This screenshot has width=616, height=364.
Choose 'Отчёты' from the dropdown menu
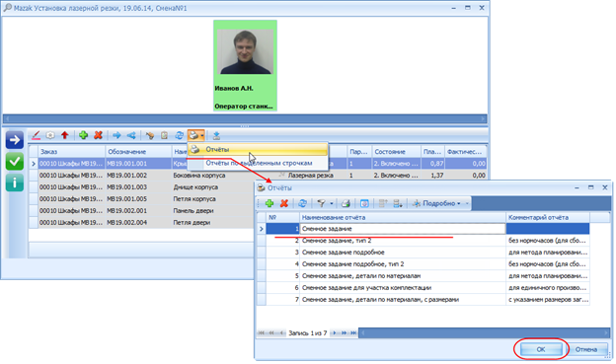tap(258, 149)
